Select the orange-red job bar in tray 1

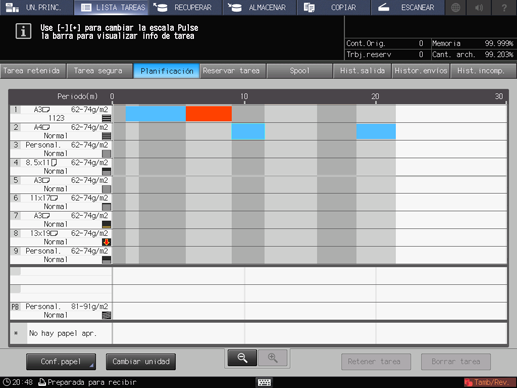pyautogui.click(x=209, y=114)
